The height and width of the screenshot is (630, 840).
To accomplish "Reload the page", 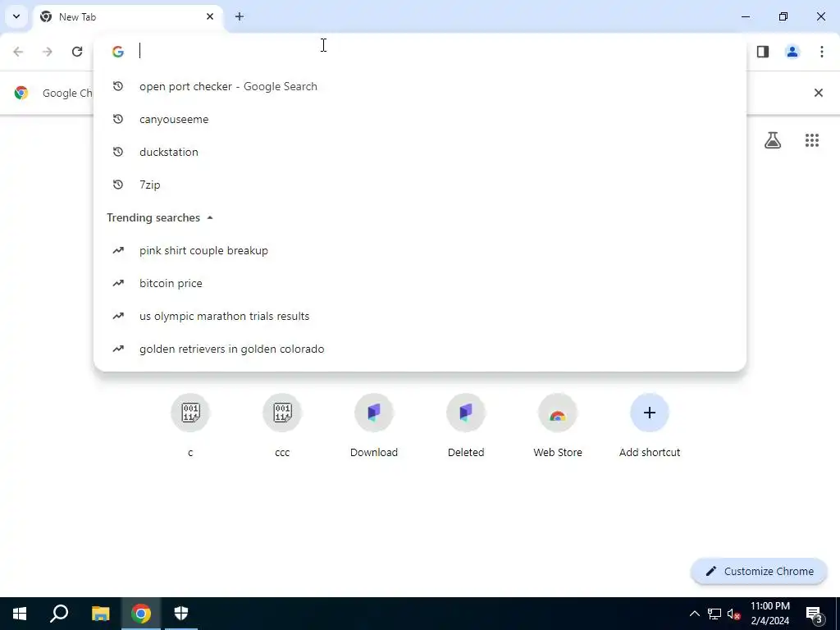I will point(77,52).
